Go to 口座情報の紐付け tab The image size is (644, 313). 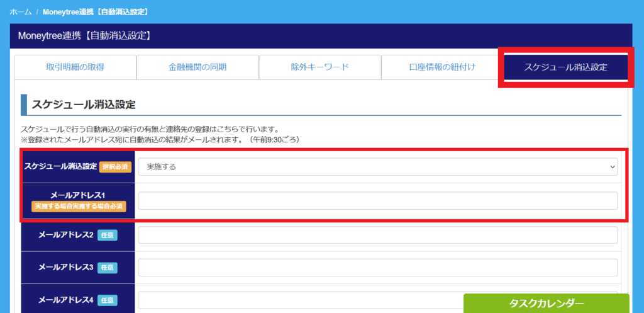(442, 67)
